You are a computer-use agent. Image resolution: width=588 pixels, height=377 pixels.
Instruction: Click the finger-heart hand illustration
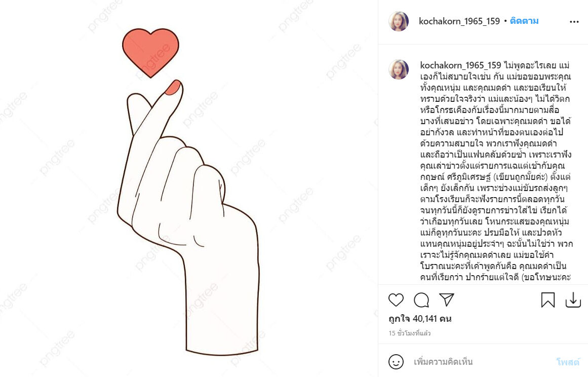pos(188,217)
